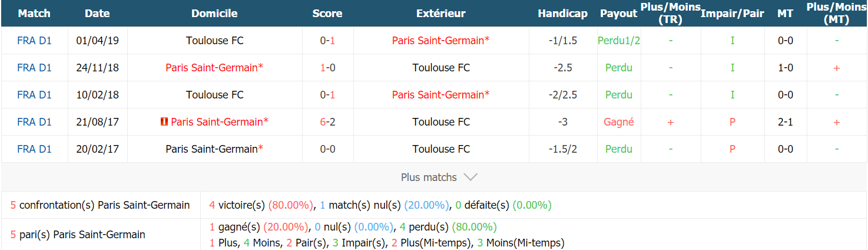The image size is (868, 250).
Task: Click the Impair/Pair column header
Action: tap(732, 14)
